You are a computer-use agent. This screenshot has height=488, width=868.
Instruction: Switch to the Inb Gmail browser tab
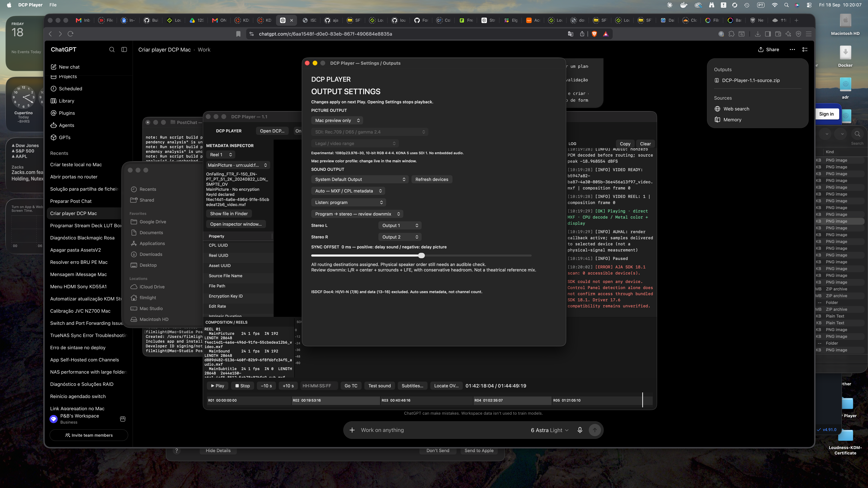pos(83,20)
